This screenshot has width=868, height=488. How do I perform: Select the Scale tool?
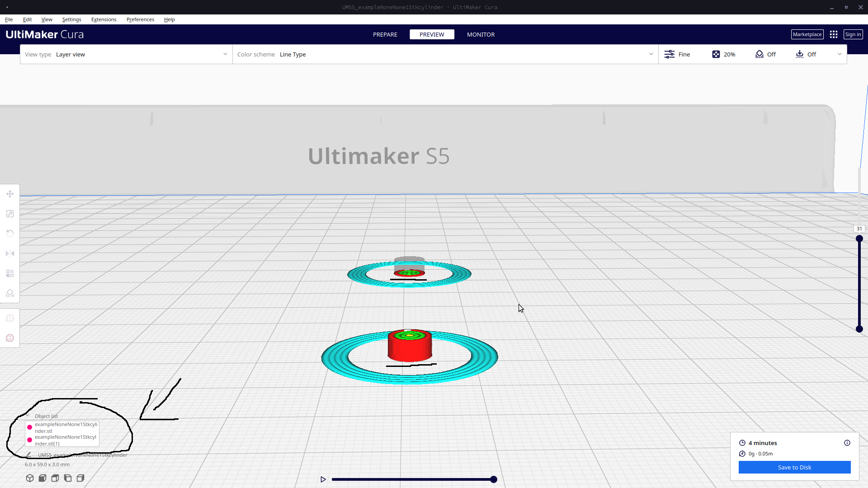(10, 214)
